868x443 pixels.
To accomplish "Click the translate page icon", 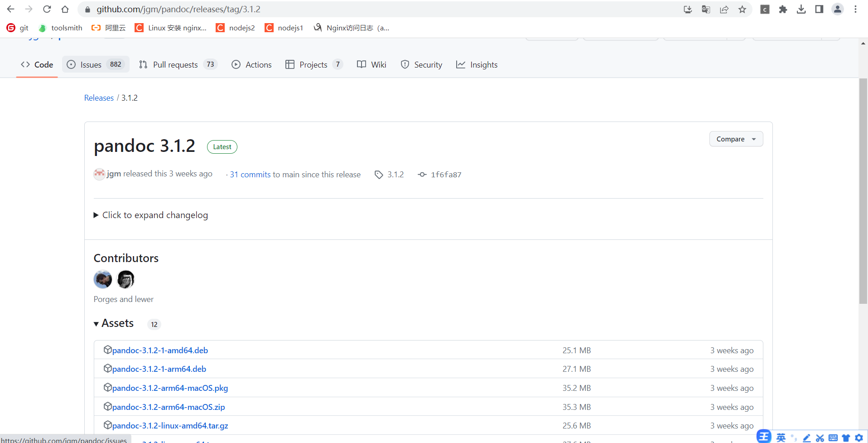I will [x=706, y=9].
